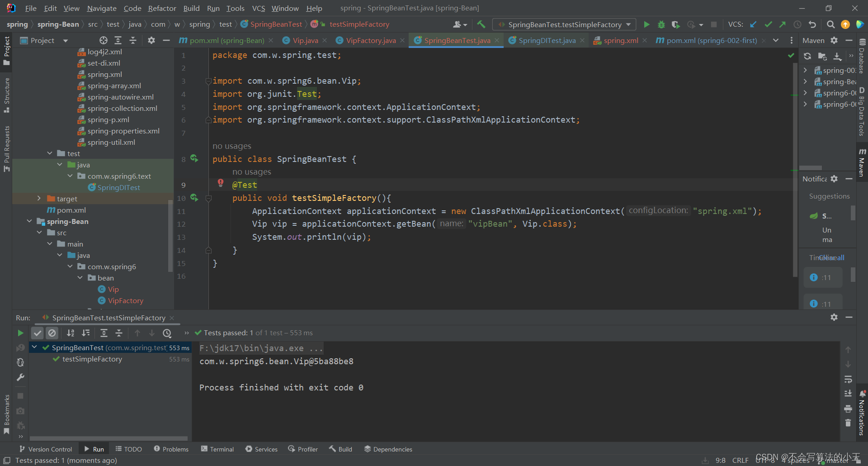The width and height of the screenshot is (868, 466).
Task: Open test history clock icon
Action: (167, 333)
